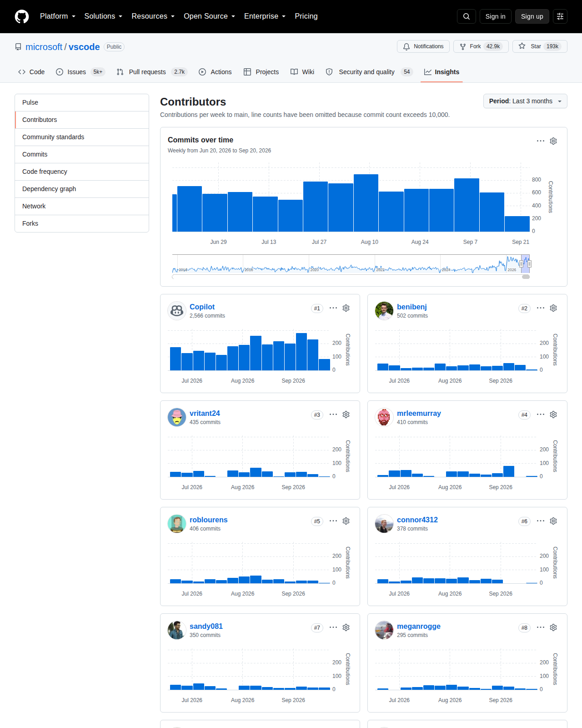Click the Sign up button

click(532, 16)
